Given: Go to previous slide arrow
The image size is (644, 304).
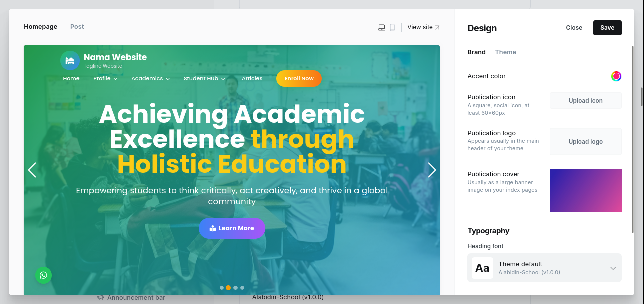Looking at the screenshot, I should [x=32, y=170].
